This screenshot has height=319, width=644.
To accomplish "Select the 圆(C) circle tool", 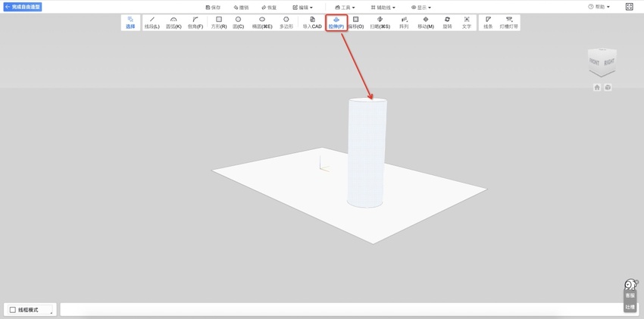I will (238, 23).
